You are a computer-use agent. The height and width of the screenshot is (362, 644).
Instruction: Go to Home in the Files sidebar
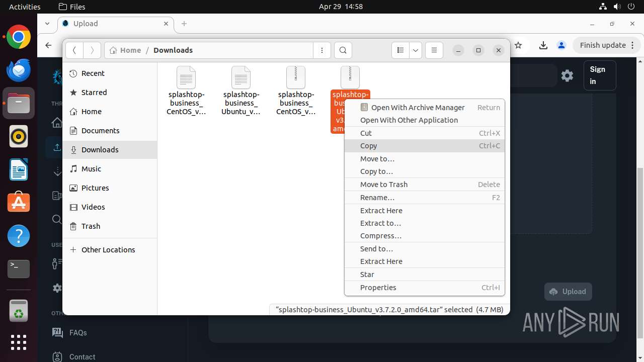click(x=110, y=112)
